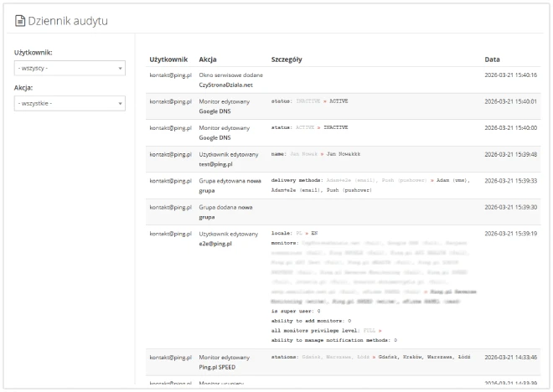Click the Akcja column header
553x392 pixels.
coord(209,59)
